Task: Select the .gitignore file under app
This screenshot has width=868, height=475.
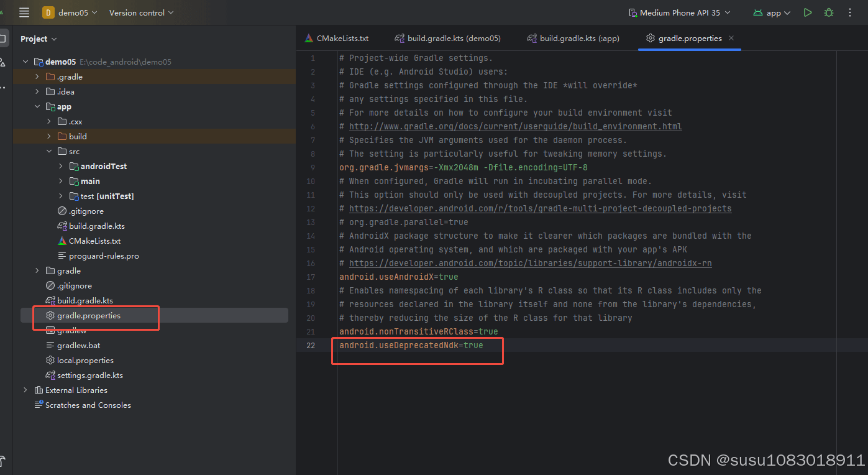Action: [x=86, y=211]
